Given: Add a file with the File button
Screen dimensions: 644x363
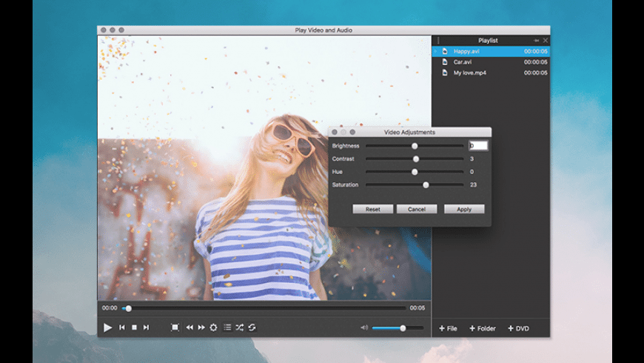Looking at the screenshot, I should point(448,328).
